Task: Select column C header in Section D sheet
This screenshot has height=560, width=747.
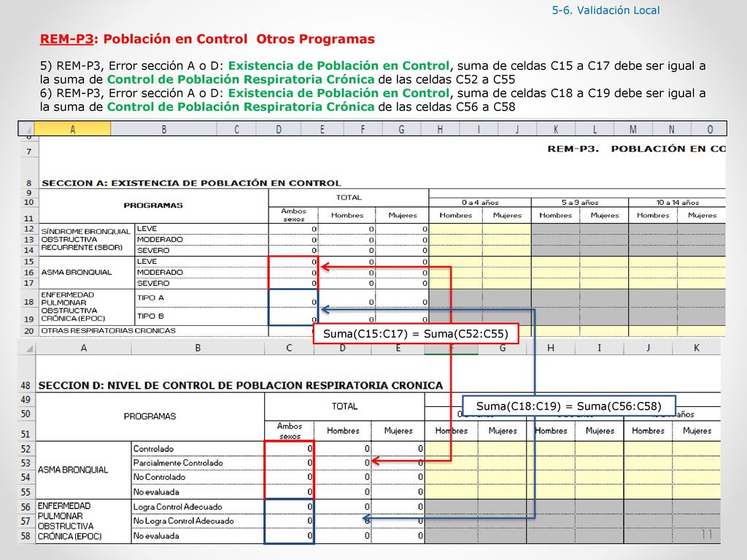Action: click(289, 348)
